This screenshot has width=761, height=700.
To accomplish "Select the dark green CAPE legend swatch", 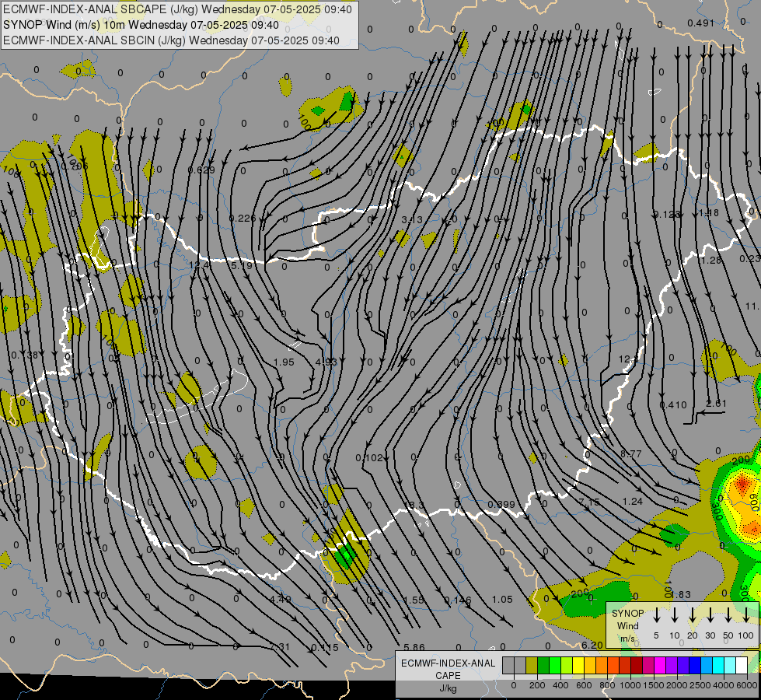I will (x=543, y=666).
